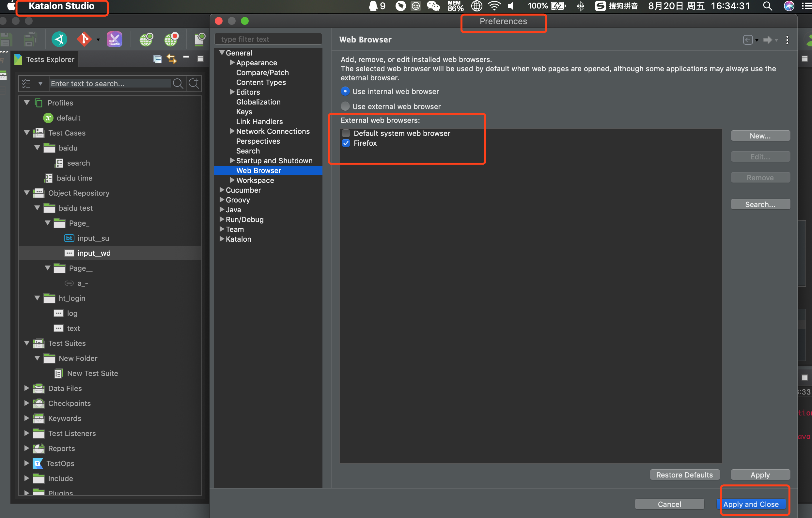Image resolution: width=812 pixels, height=518 pixels.
Task: Click the link with editor arrows icon
Action: point(172,59)
